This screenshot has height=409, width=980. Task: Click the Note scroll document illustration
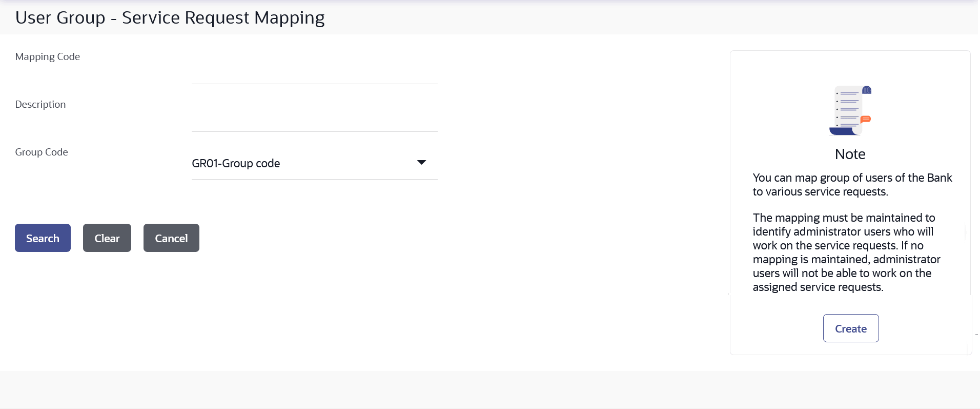pyautogui.click(x=850, y=110)
